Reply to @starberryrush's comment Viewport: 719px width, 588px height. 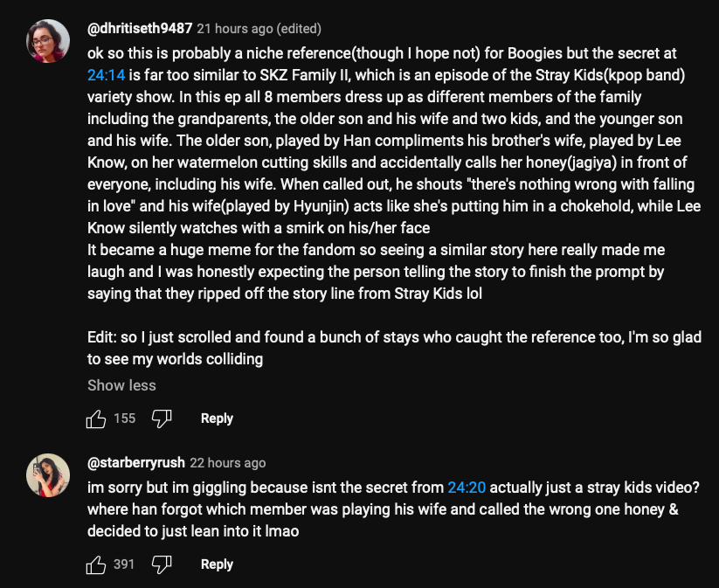tap(217, 564)
